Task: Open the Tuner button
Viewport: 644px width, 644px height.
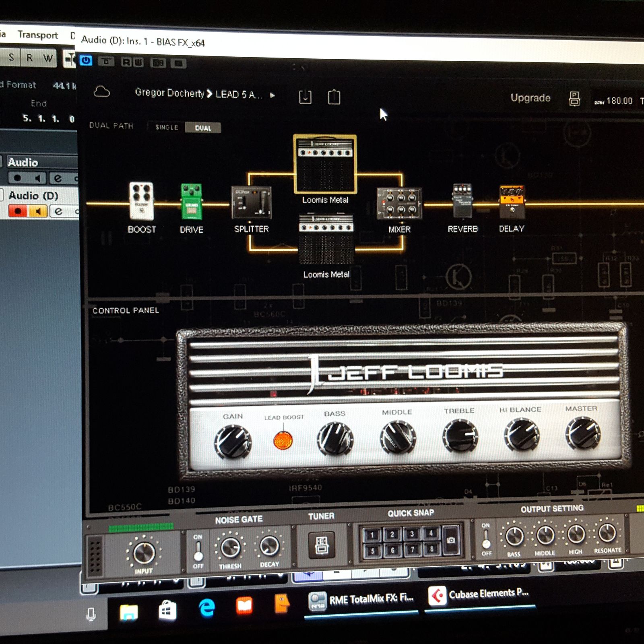Action: click(x=322, y=545)
